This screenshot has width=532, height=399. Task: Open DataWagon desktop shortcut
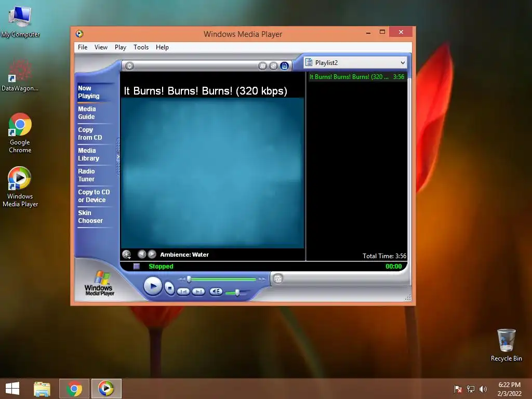click(20, 75)
